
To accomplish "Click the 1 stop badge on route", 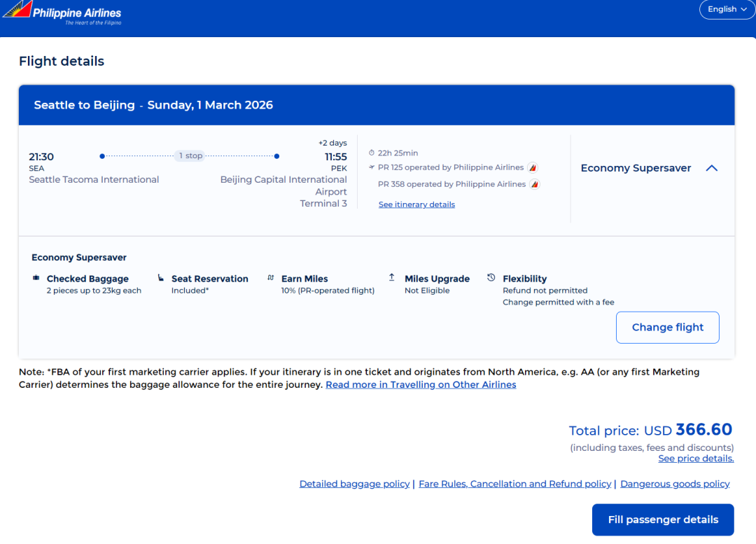I will pos(190,156).
